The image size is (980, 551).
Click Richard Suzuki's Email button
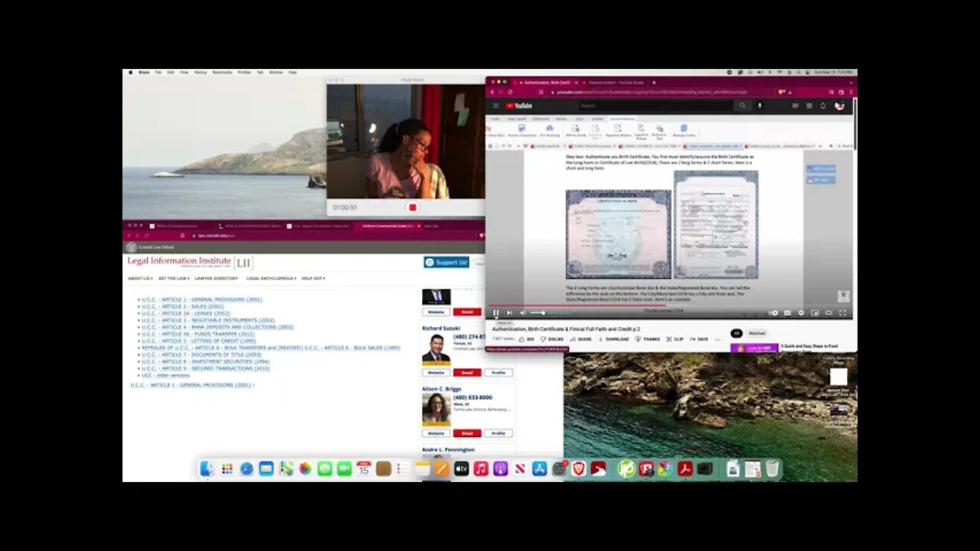pyautogui.click(x=467, y=373)
